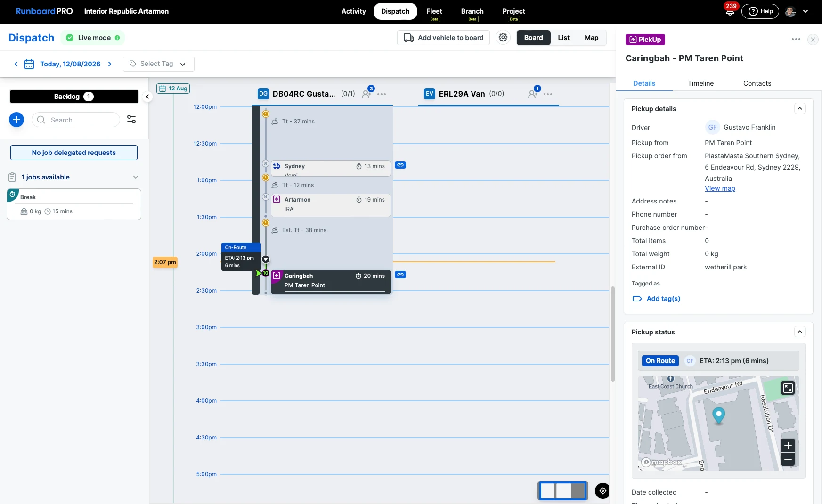Open backlog filter options icon
Image resolution: width=822 pixels, height=504 pixels.
[x=131, y=120]
